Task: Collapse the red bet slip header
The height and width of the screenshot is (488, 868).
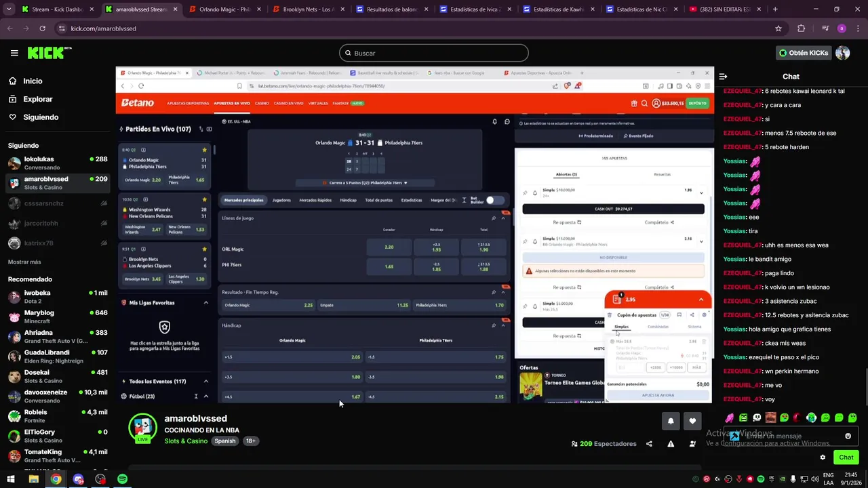Action: pyautogui.click(x=701, y=300)
